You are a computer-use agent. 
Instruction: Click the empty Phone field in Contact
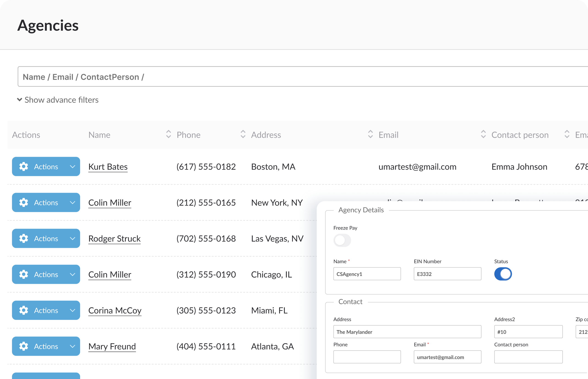coord(367,357)
